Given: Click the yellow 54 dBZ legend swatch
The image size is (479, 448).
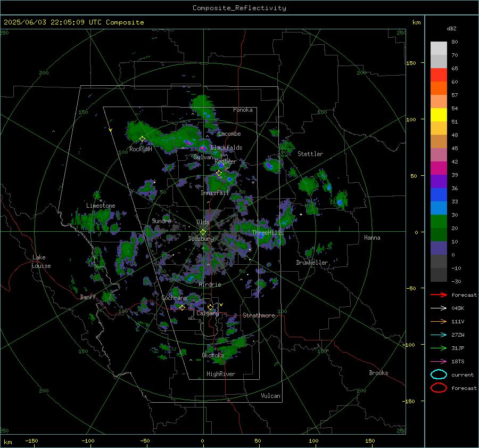Looking at the screenshot, I should tap(439, 115).
